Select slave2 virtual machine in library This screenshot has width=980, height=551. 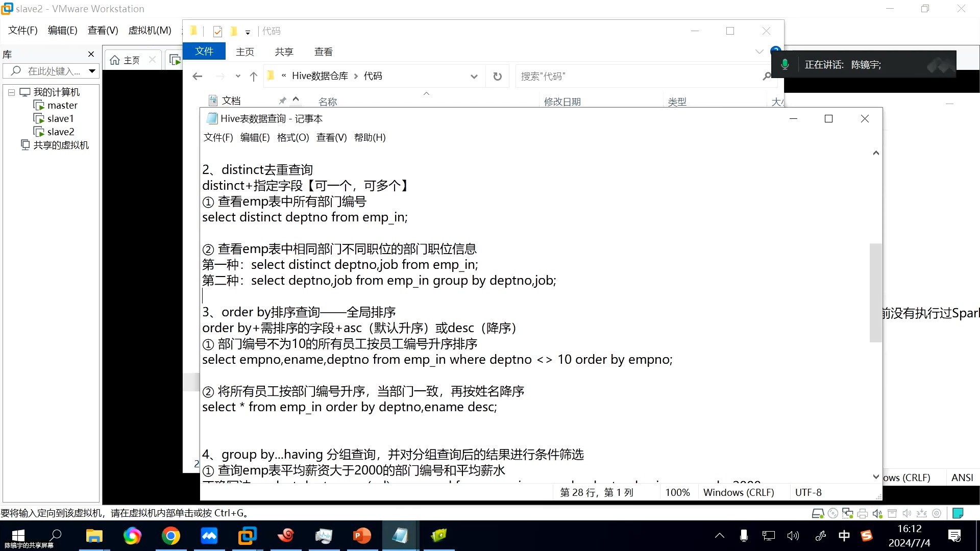pos(61,132)
